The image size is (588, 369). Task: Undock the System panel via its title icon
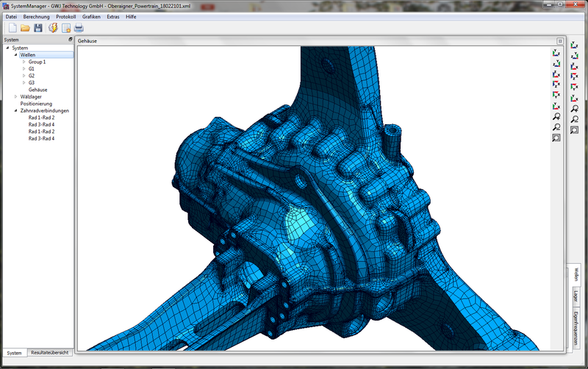[71, 40]
